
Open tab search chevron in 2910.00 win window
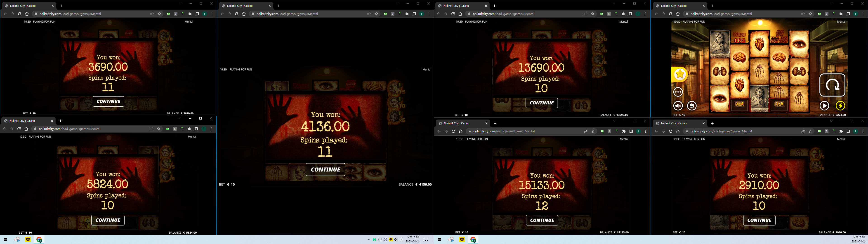[x=831, y=121]
